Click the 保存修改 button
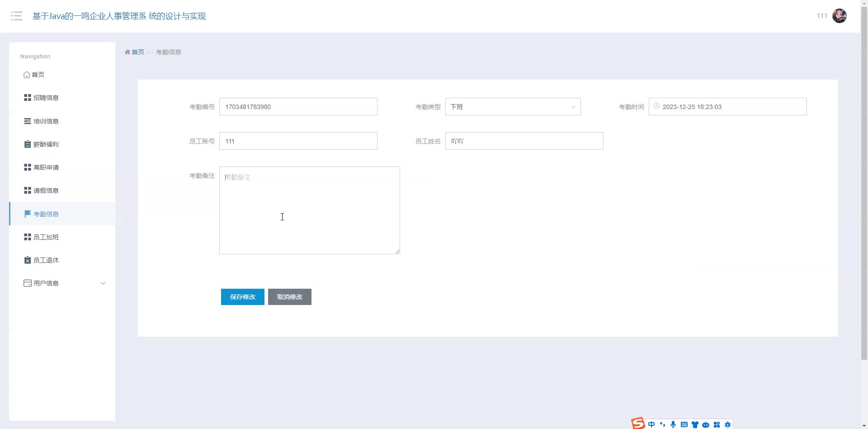Screen dimensions: 868x429 (x=243, y=297)
